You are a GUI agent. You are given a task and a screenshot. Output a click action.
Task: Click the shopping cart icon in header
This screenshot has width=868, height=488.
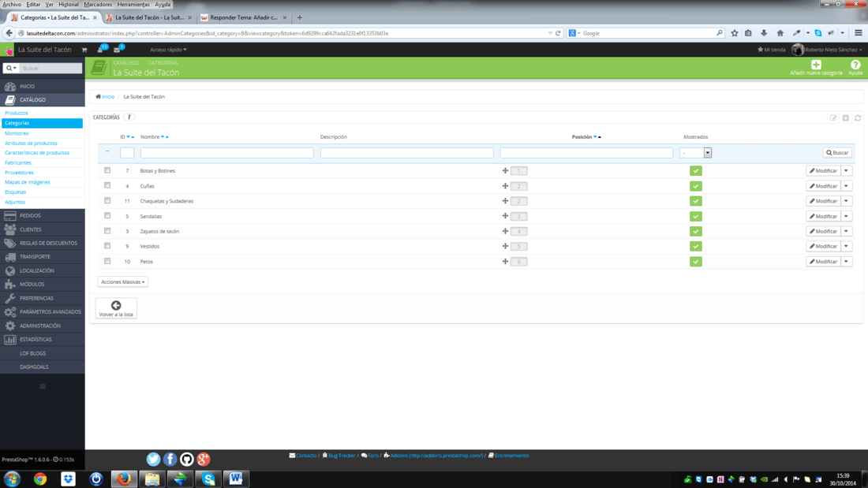tap(84, 50)
